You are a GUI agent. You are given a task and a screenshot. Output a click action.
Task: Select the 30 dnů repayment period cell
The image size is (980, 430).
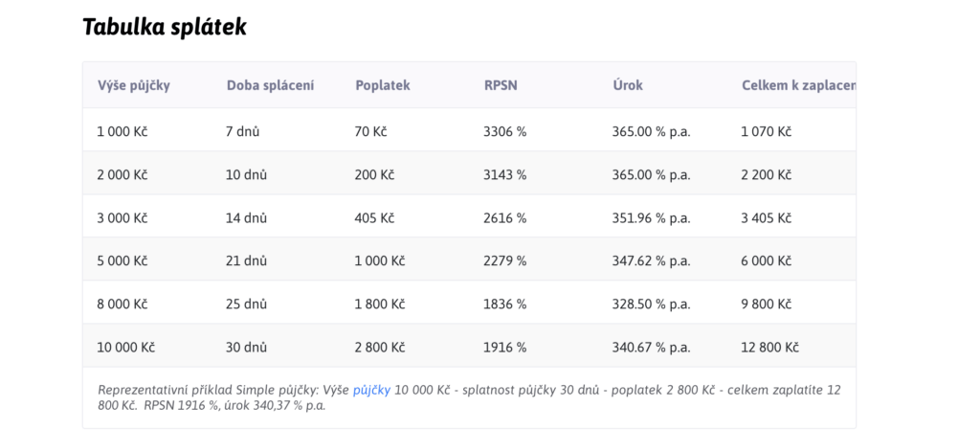pos(246,348)
